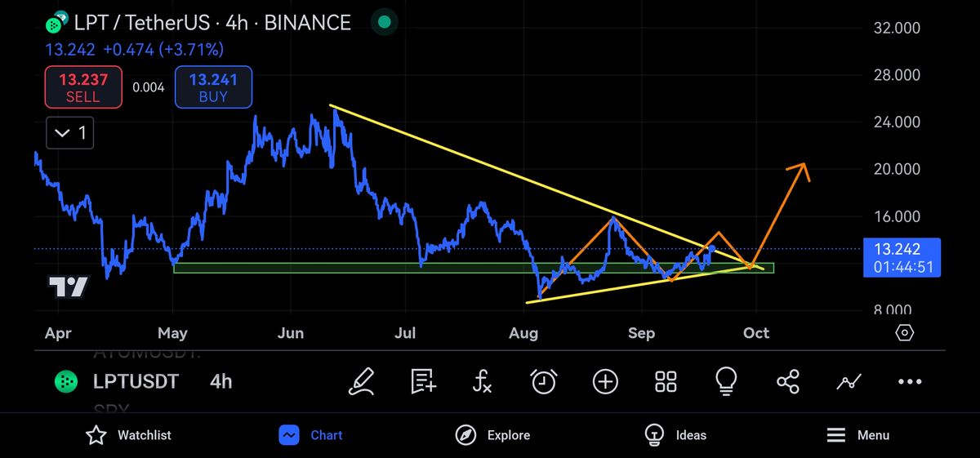Tap the plus circle add icon

[x=605, y=381]
